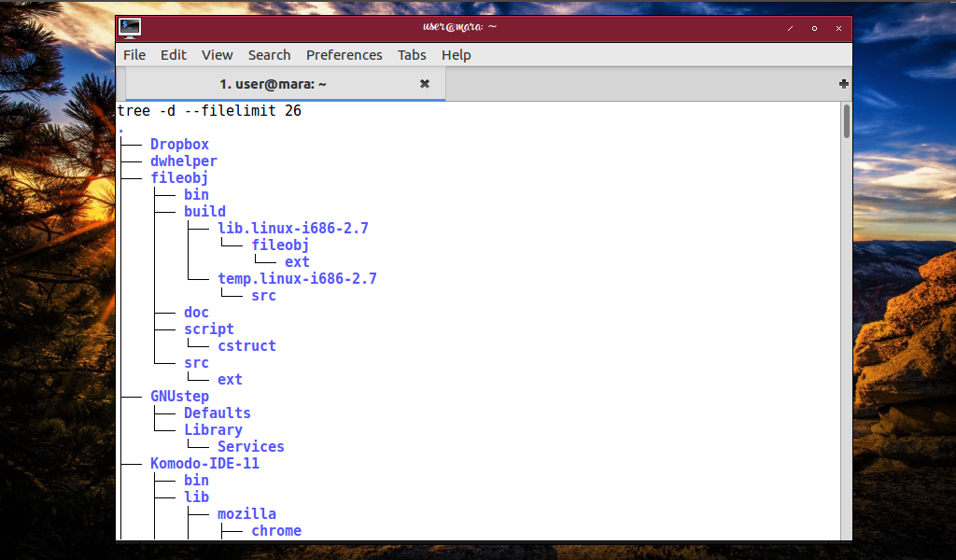956x560 pixels.
Task: Open the Preferences menu
Action: click(344, 55)
